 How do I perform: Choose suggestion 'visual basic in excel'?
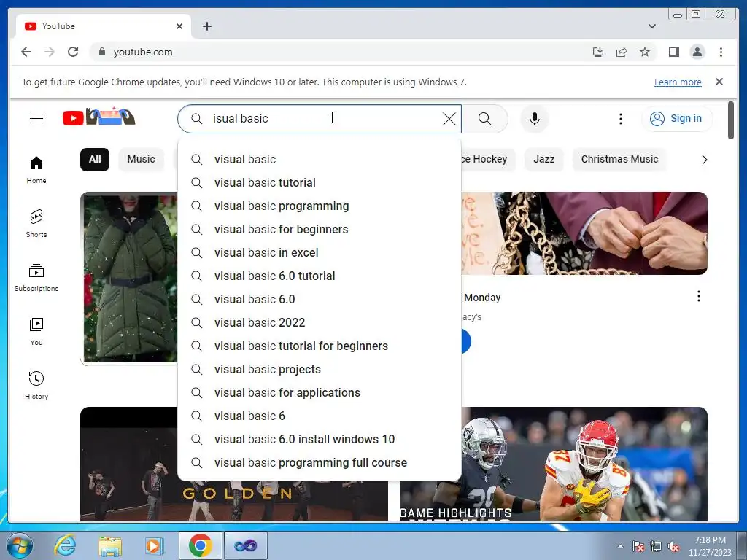[x=320, y=252]
